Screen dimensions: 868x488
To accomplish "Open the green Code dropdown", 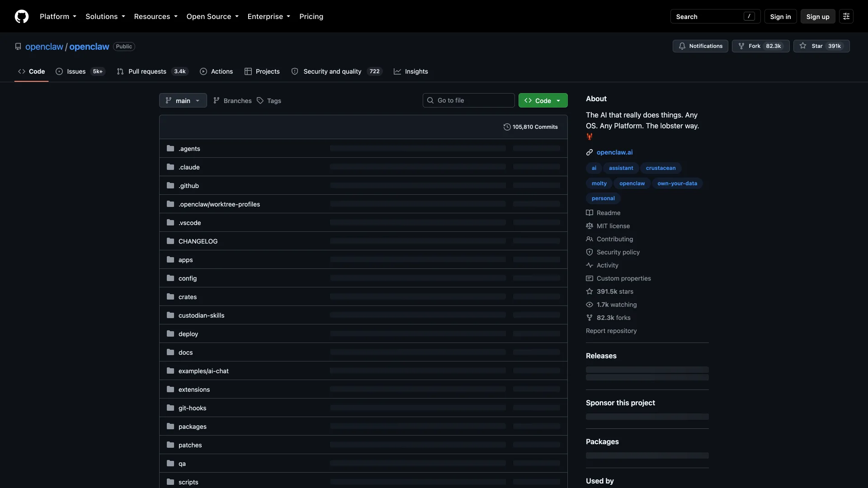I will point(543,100).
